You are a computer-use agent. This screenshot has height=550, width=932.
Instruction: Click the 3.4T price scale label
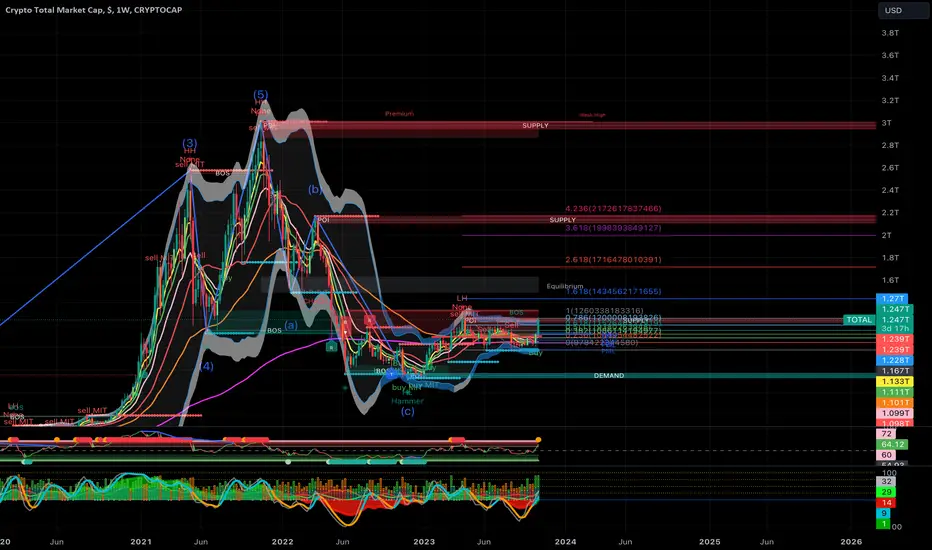(890, 78)
